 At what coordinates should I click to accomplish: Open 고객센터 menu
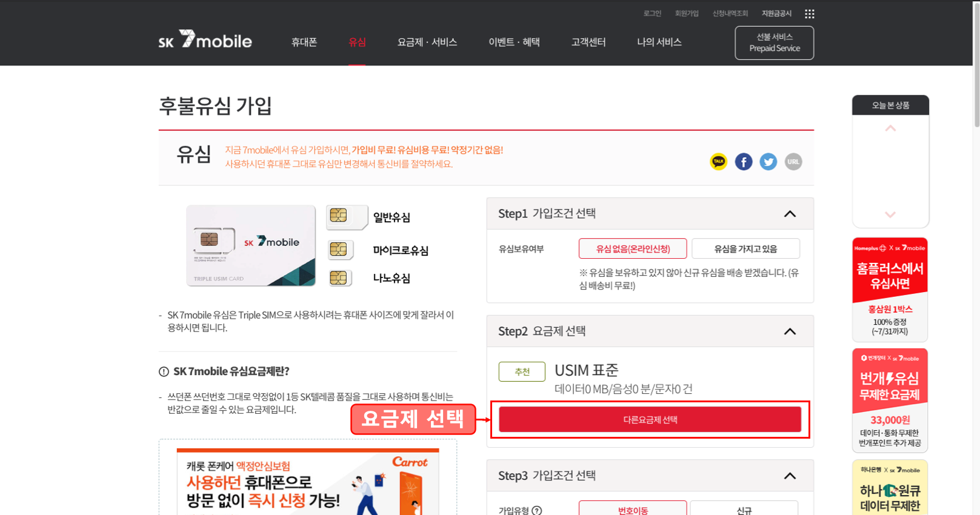pos(588,42)
